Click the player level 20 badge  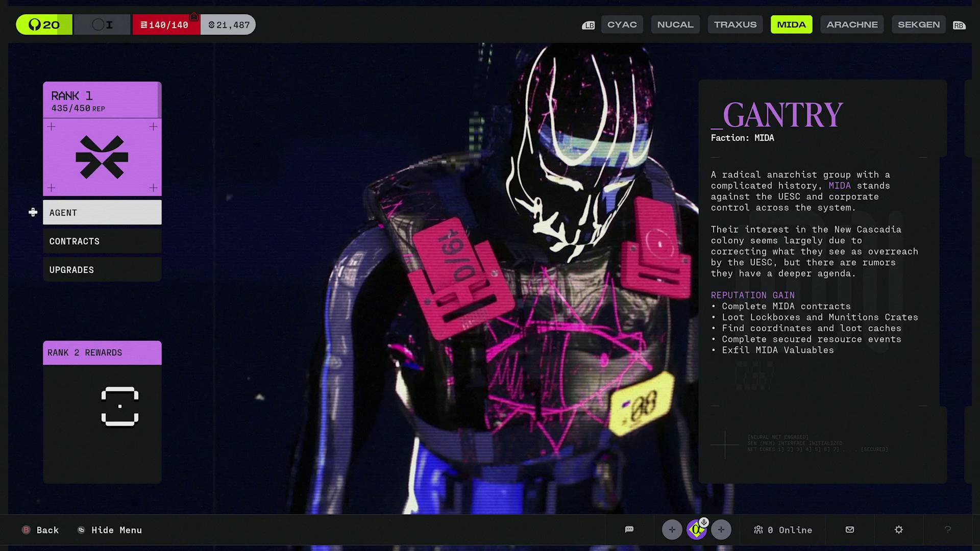click(x=44, y=24)
